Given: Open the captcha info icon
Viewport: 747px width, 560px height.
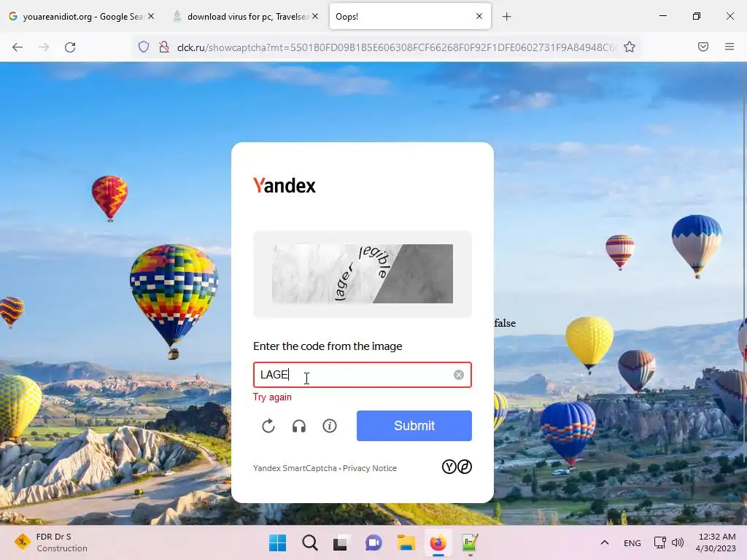Looking at the screenshot, I should (x=330, y=426).
